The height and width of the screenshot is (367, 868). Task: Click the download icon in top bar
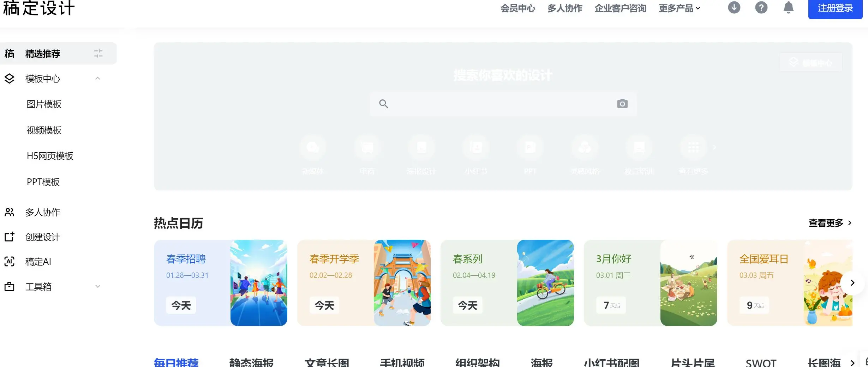tap(734, 7)
